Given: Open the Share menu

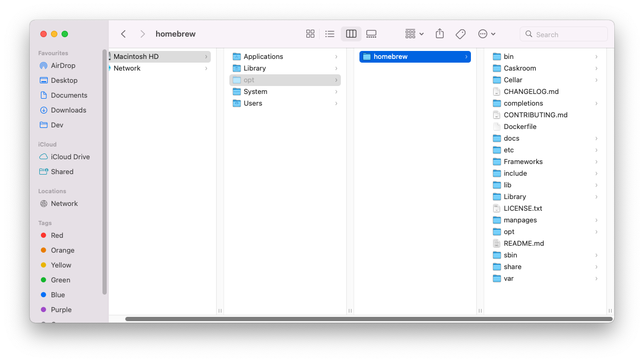Looking at the screenshot, I should click(x=440, y=33).
